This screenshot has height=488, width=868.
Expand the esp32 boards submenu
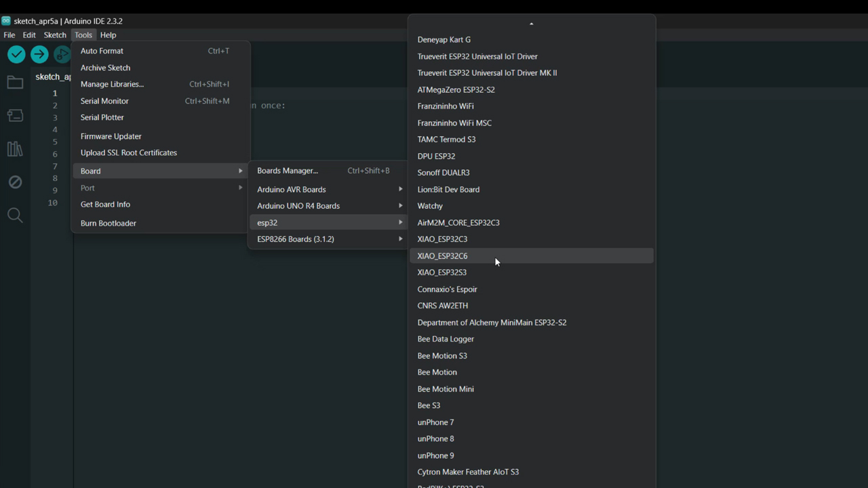coord(328,222)
